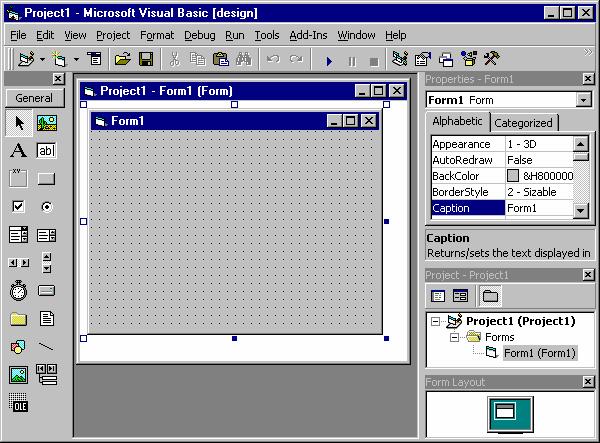600x443 pixels.
Task: Click properties list scroll down arrow
Action: point(581,210)
